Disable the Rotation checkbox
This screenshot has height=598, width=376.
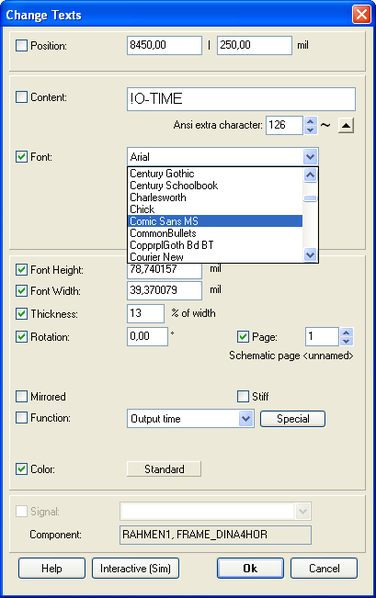(x=21, y=337)
